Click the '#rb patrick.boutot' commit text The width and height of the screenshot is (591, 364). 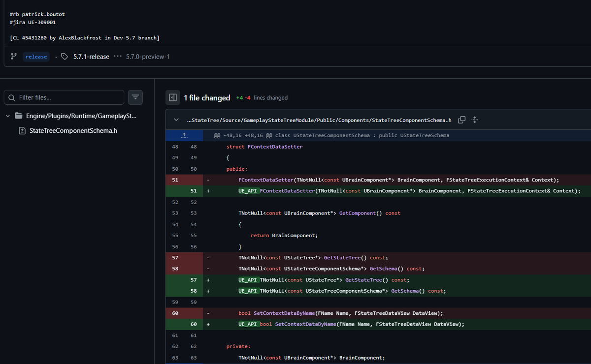pyautogui.click(x=37, y=14)
